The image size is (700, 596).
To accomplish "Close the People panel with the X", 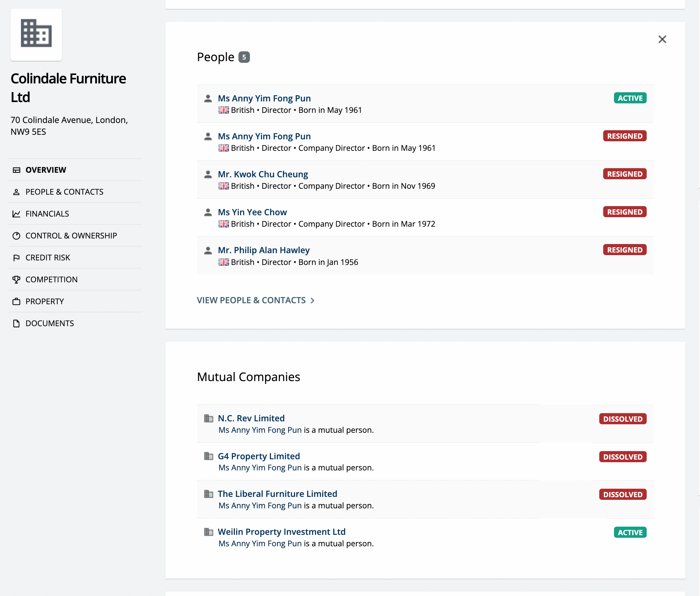I will [662, 40].
